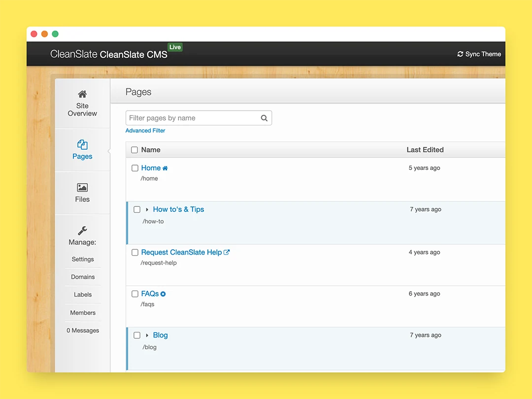Check the FAQs page checkbox
Viewport: 532px width, 399px height.
click(134, 294)
